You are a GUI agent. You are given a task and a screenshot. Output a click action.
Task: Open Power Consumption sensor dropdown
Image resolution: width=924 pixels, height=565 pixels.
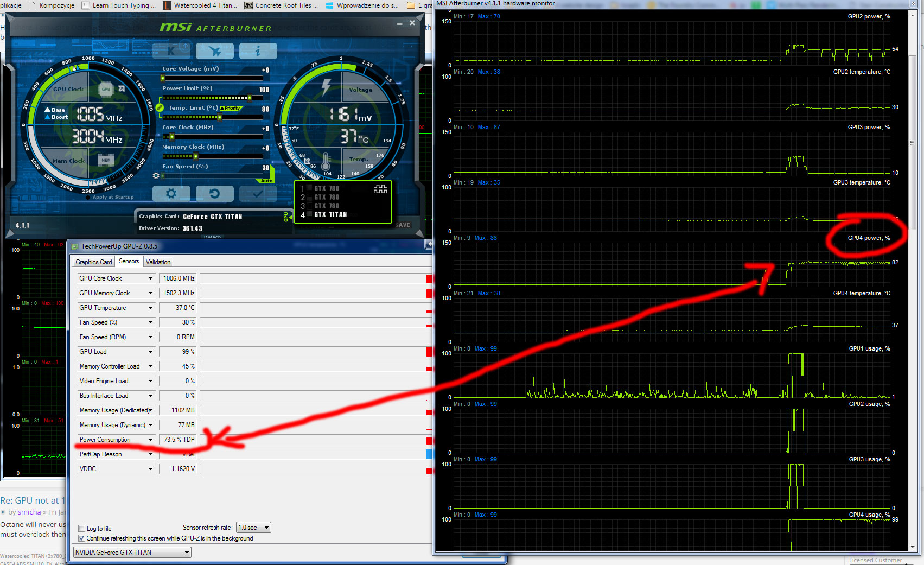click(x=150, y=440)
